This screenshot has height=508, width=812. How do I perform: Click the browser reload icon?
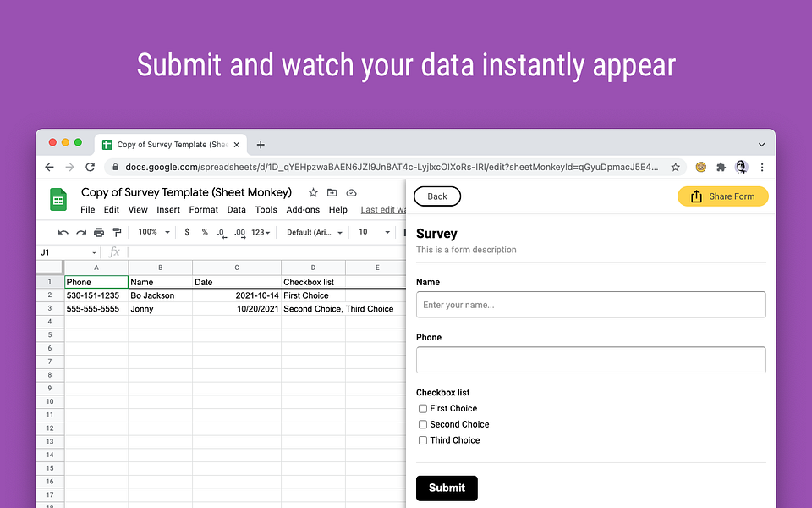pos(91,167)
